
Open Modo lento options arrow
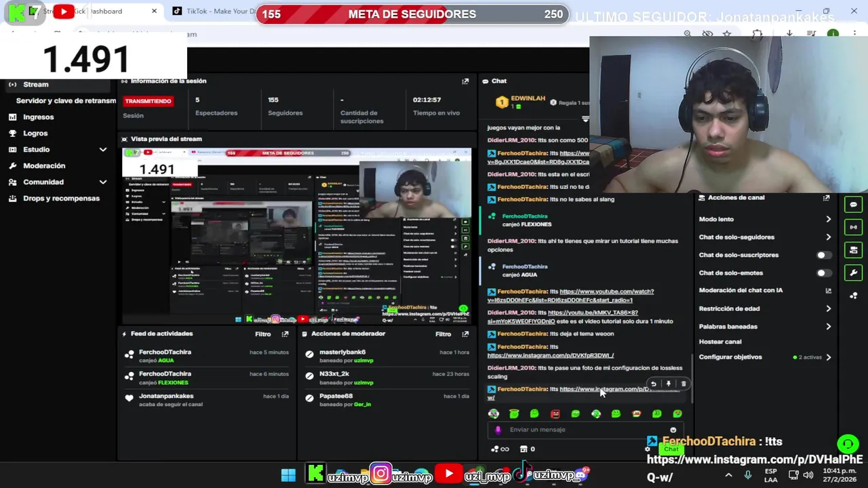828,220
